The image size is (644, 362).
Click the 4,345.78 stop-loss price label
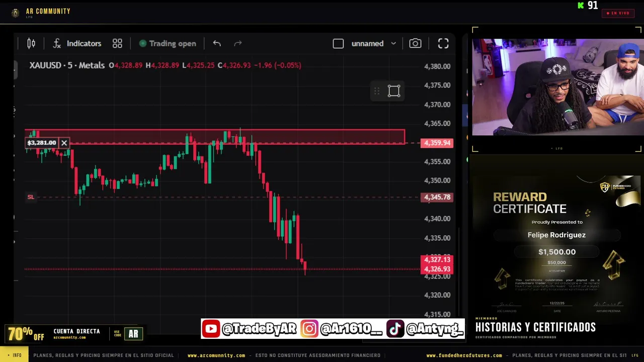[437, 197]
